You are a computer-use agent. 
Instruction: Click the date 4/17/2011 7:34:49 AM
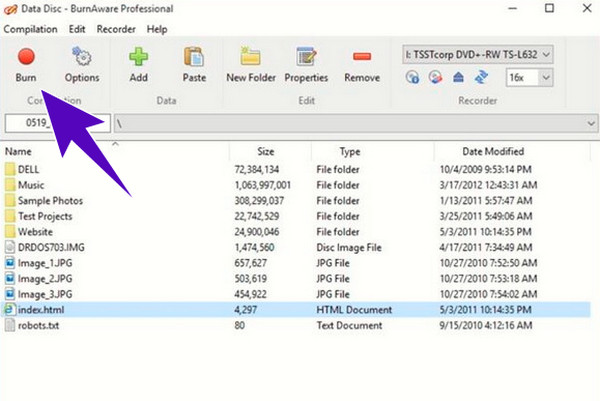486,248
